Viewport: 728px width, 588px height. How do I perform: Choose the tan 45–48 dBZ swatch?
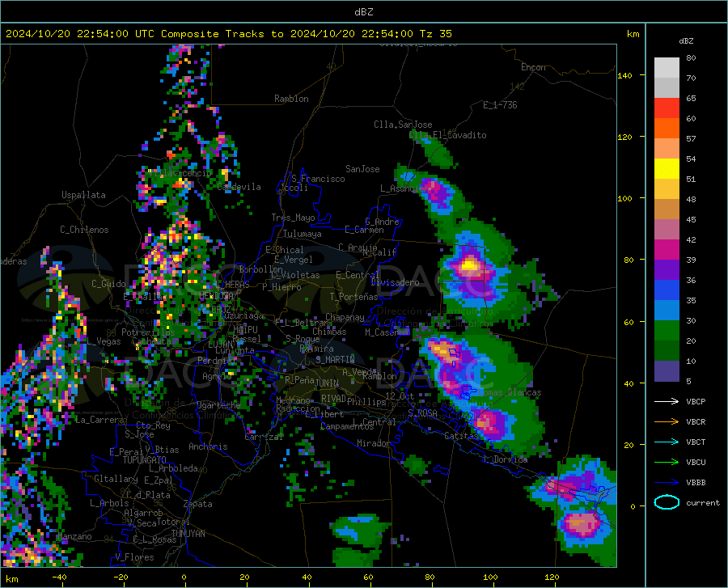[x=667, y=209]
